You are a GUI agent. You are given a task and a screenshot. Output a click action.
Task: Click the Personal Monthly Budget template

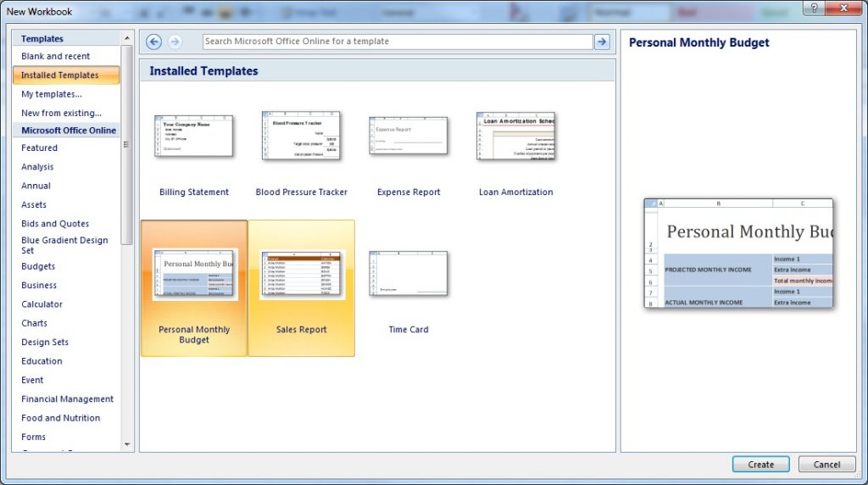[194, 275]
